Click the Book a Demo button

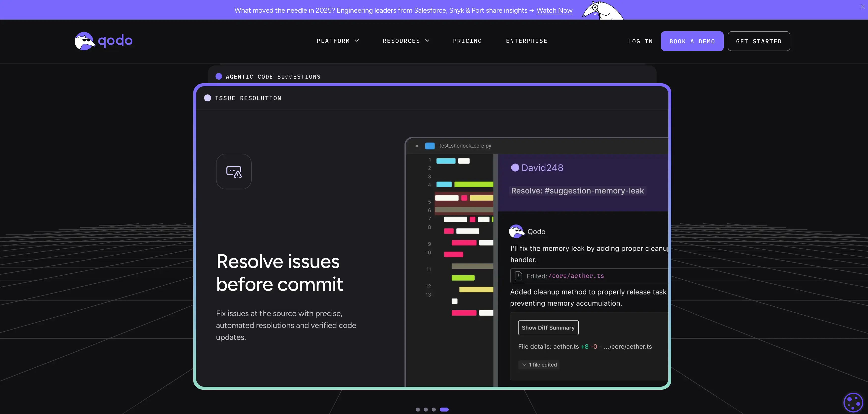pyautogui.click(x=692, y=41)
